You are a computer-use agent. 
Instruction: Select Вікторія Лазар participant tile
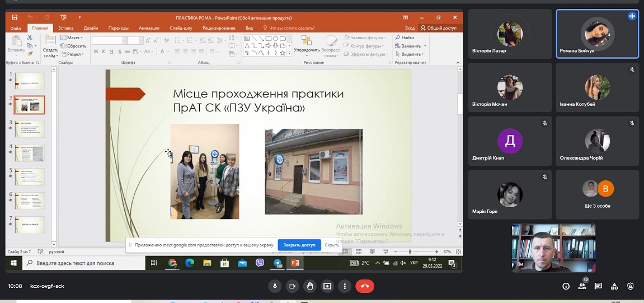pyautogui.click(x=510, y=34)
